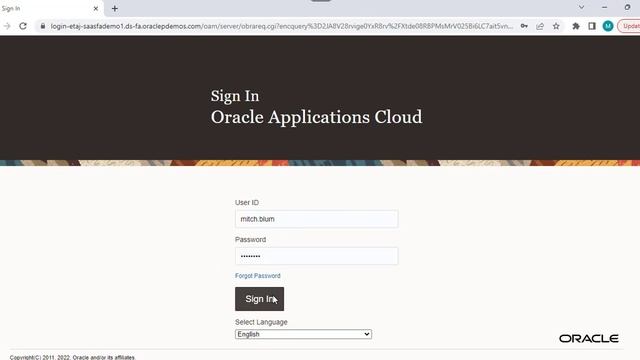The image size is (640, 360).
Task: Restore the browser window size
Action: pos(627,7)
